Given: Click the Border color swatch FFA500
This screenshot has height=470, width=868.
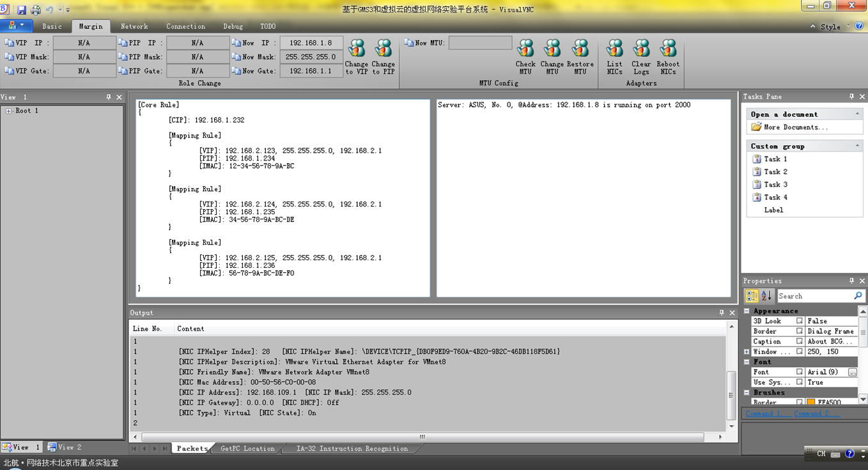Looking at the screenshot, I should coord(810,403).
